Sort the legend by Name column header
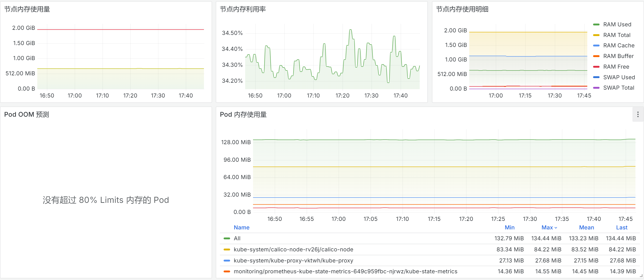The image size is (644, 280). (x=241, y=228)
